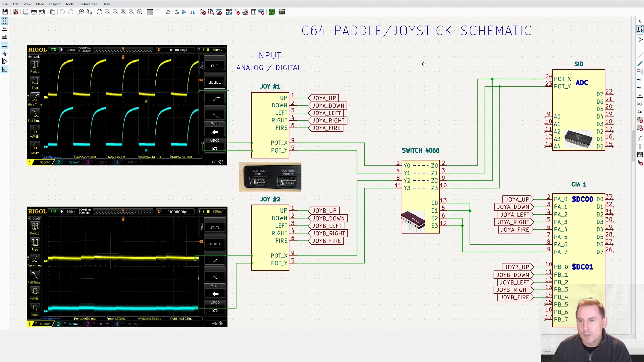
Task: Switch units to inches
Action: pos(4,29)
